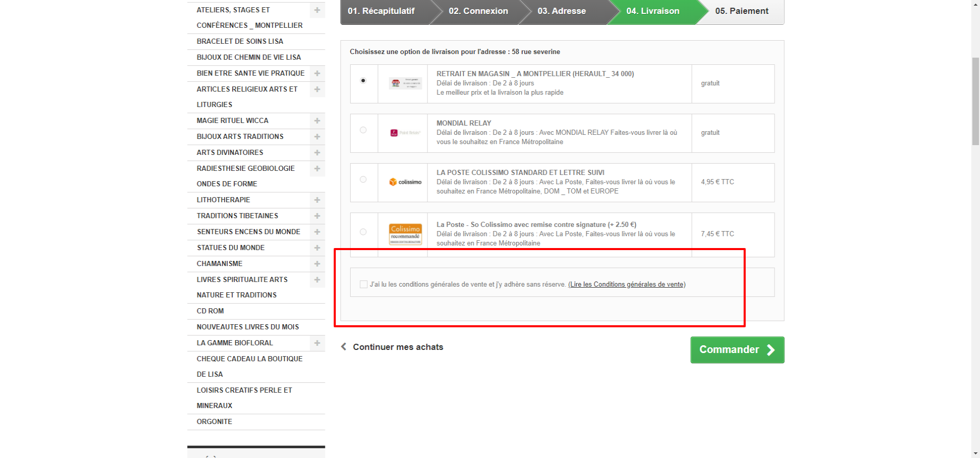Click the 7,45 € TTC price text

click(x=717, y=234)
